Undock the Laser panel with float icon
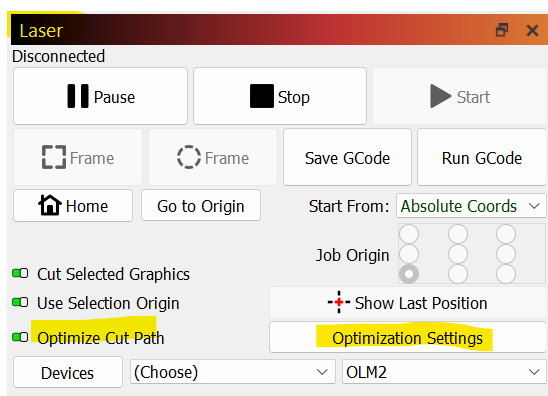This screenshot has width=548, height=396. click(x=502, y=30)
